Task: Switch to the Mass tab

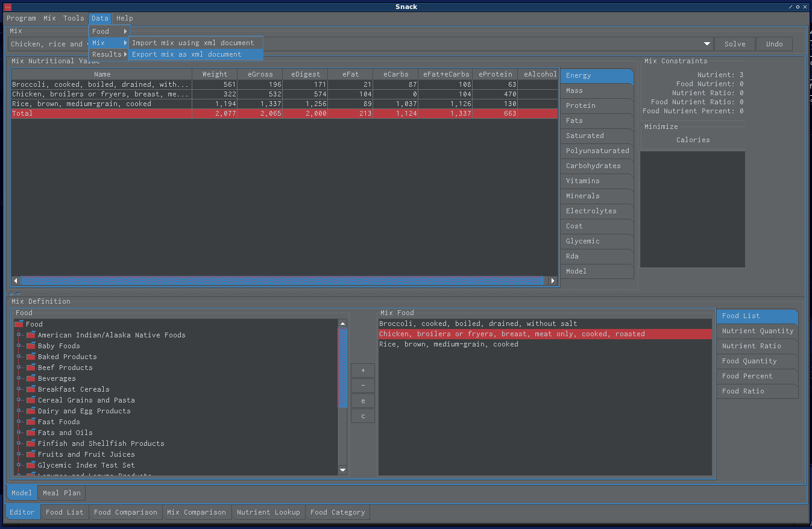Action: click(597, 91)
